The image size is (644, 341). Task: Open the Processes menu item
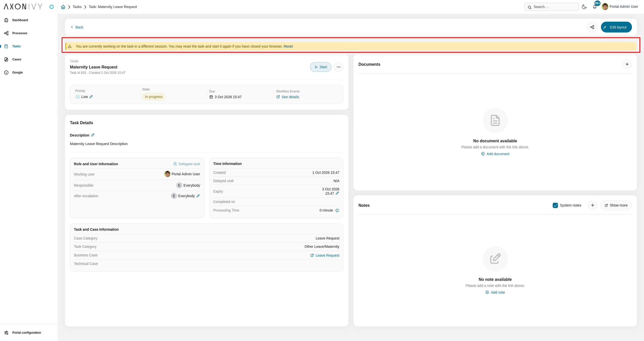click(29, 33)
